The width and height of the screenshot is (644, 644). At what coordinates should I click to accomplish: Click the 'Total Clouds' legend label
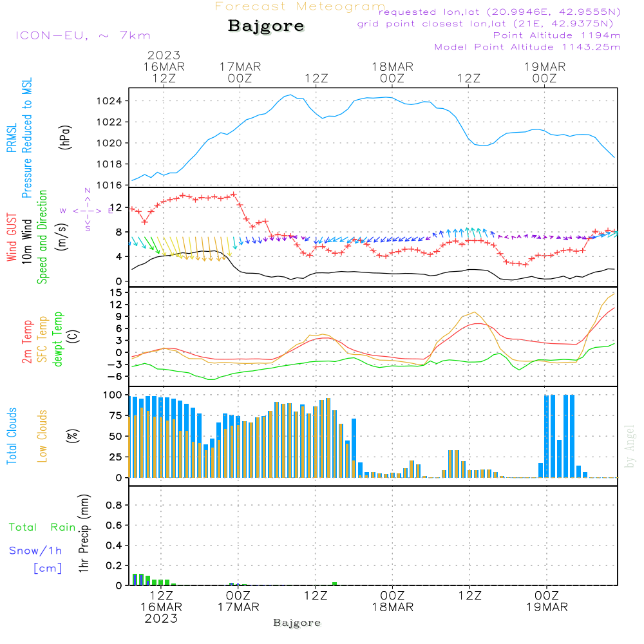[x=12, y=436]
